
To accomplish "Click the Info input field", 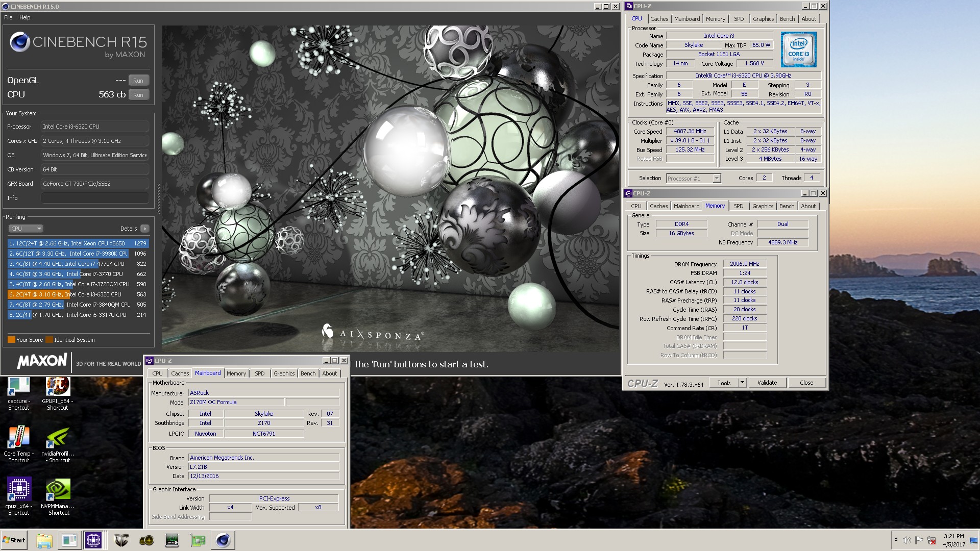I will [95, 198].
